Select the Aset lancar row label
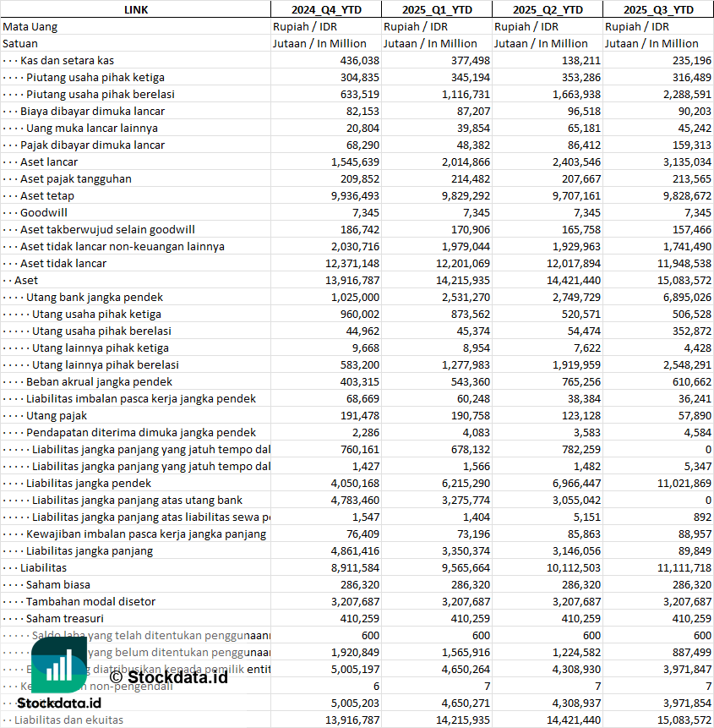 point(49,162)
